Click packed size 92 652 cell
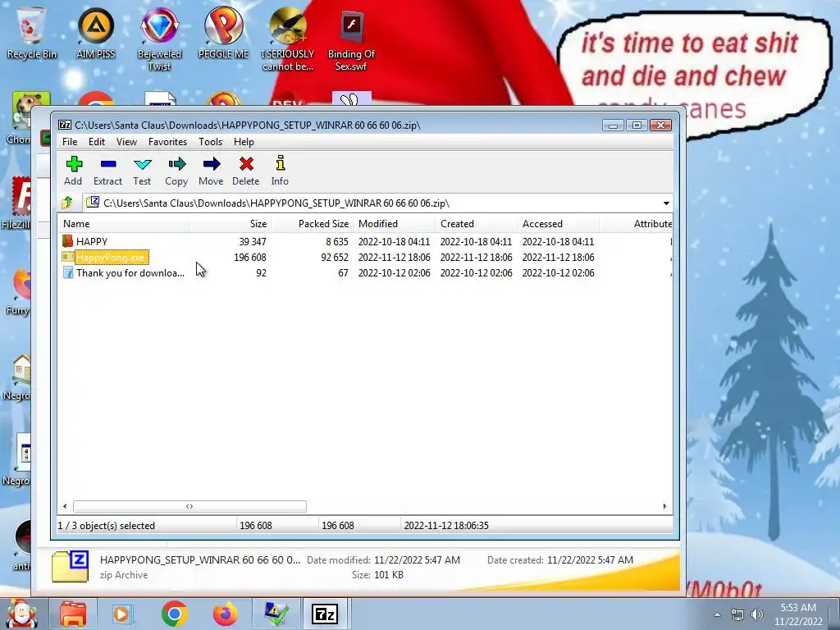The image size is (840, 630). coord(335,257)
